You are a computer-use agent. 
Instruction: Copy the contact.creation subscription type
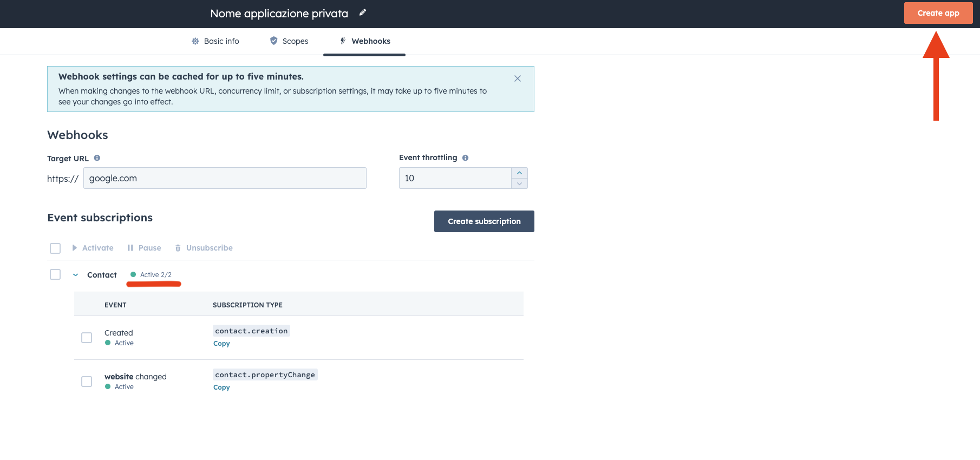tap(221, 344)
